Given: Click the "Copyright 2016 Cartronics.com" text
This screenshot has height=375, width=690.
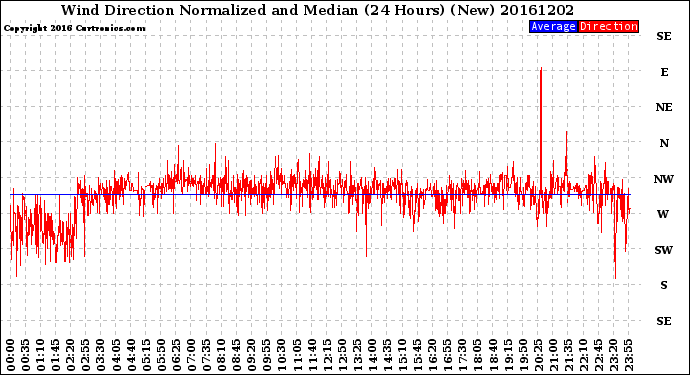Looking at the screenshot, I should point(74,28).
